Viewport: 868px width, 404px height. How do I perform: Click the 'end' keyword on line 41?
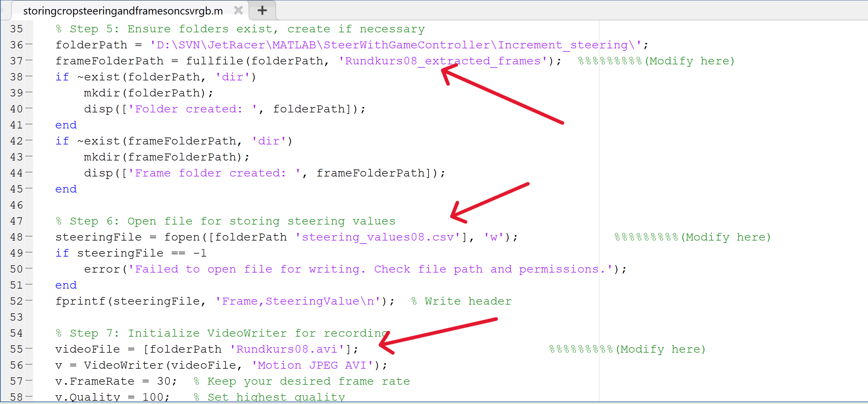(66, 125)
